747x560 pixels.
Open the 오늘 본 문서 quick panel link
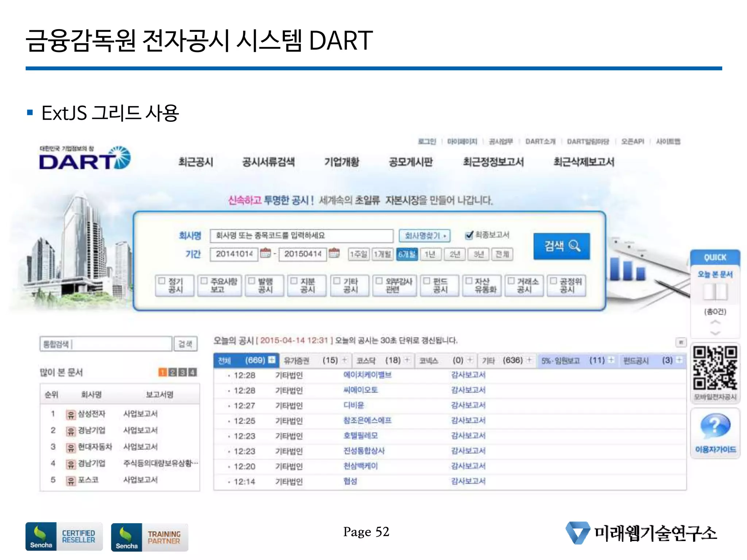coord(715,274)
